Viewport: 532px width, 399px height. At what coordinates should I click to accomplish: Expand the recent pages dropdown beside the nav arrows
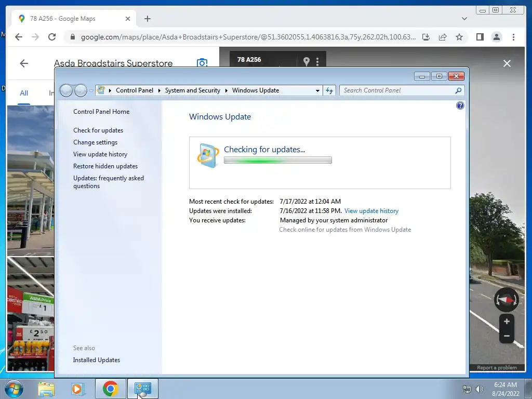(91, 90)
